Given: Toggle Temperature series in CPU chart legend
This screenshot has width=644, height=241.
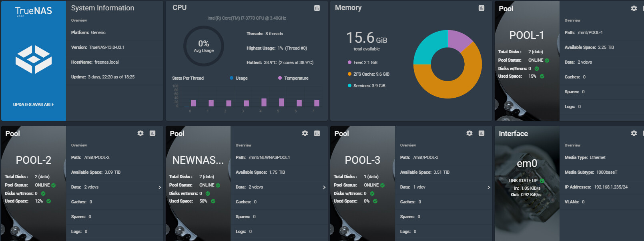Looking at the screenshot, I should 293,78.
